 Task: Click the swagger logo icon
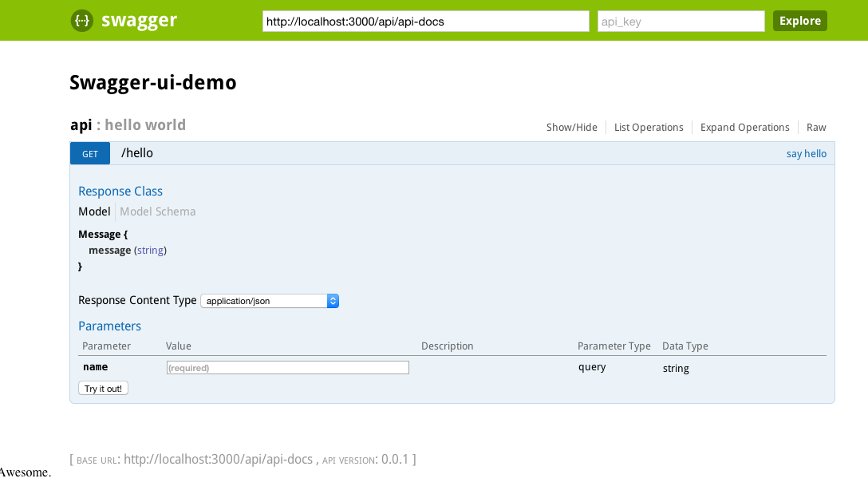click(82, 21)
